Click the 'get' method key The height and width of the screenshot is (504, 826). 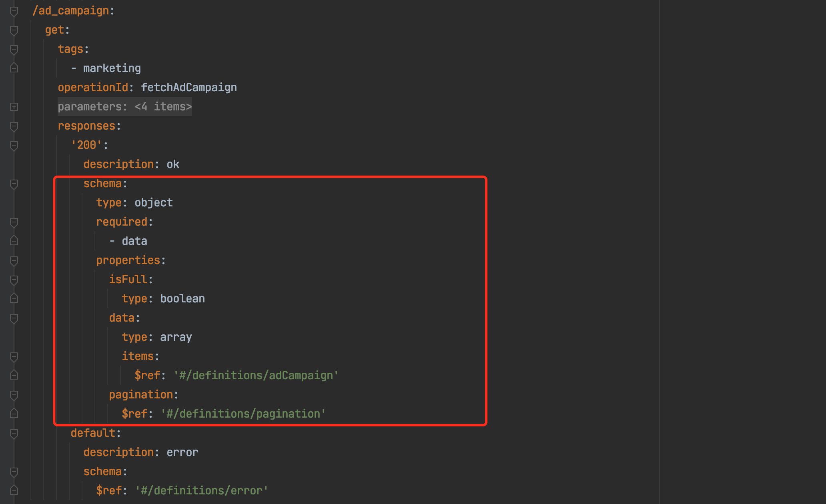coord(54,30)
